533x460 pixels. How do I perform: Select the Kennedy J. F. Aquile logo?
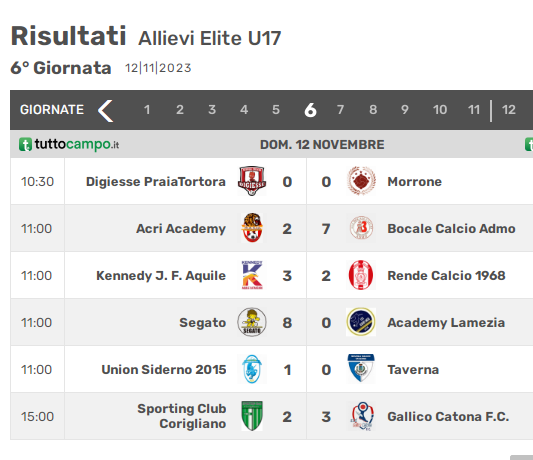252,275
